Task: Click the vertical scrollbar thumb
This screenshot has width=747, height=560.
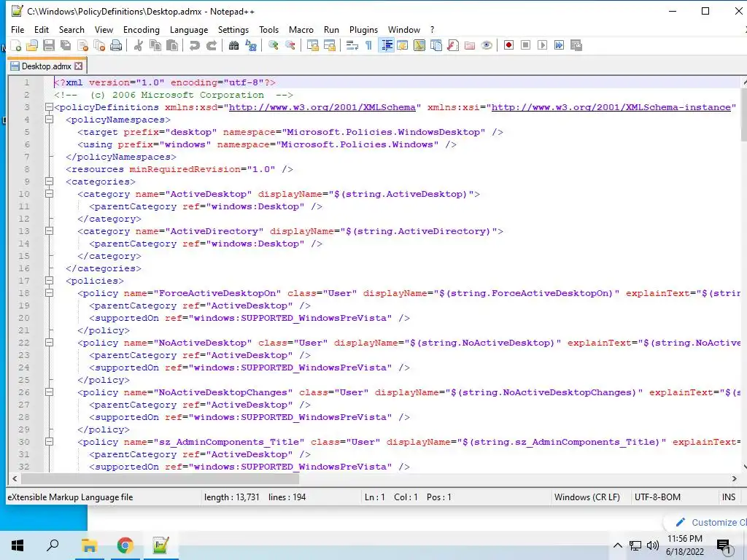Action: coord(743,114)
